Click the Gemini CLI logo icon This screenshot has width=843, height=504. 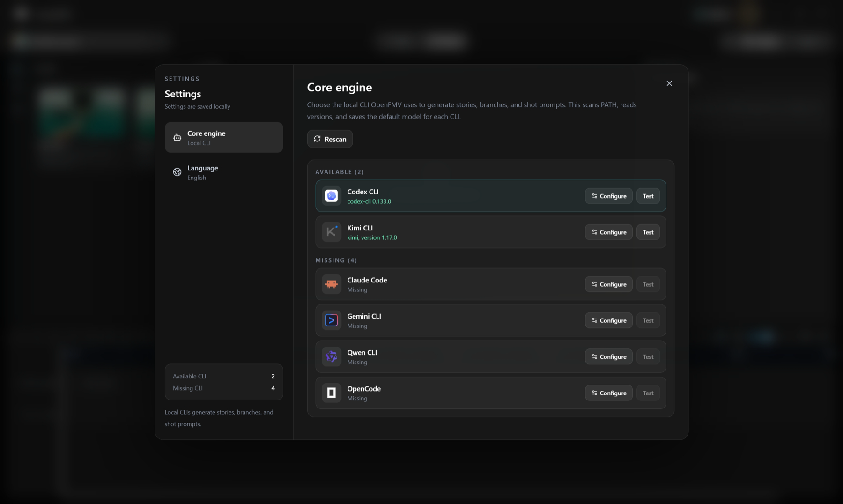331,320
